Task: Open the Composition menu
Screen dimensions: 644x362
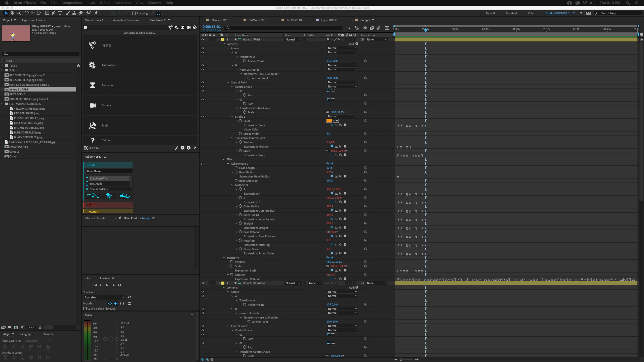Action: tap(71, 3)
